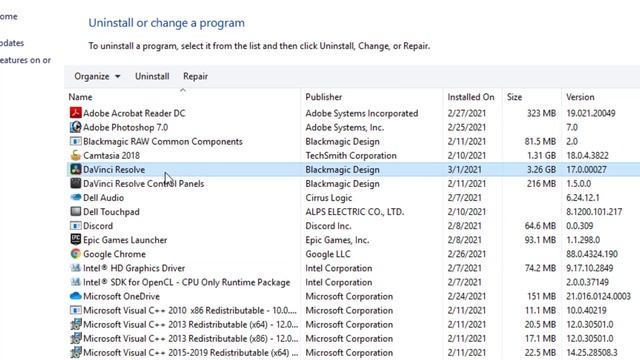Click the Microsoft OneDrive cloud icon
Image resolution: width=640 pixels, height=360 pixels.
76,296
